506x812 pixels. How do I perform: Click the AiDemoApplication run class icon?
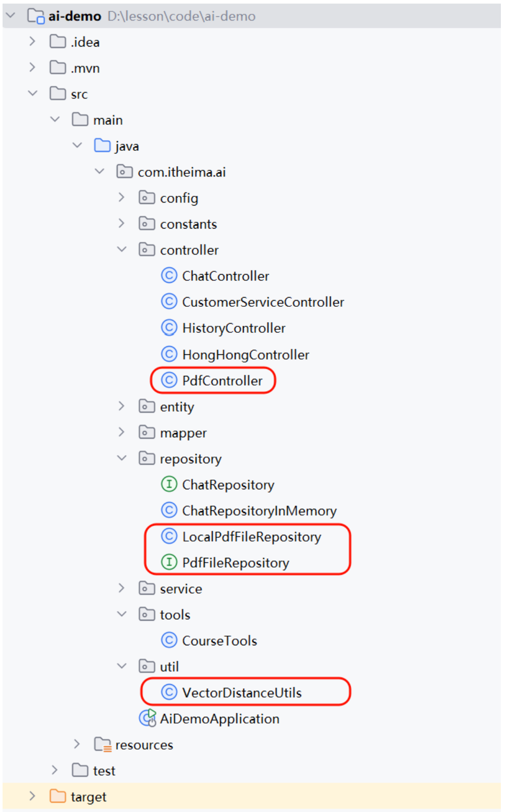tap(148, 718)
